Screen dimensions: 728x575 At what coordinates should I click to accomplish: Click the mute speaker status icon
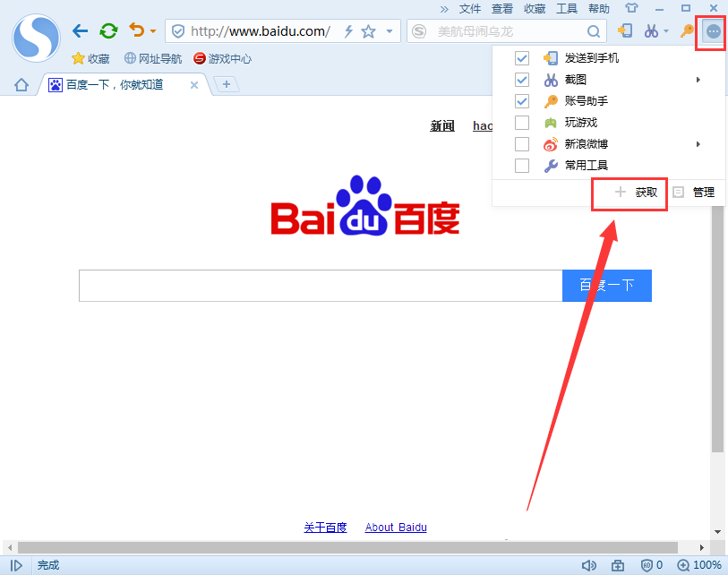[x=588, y=565]
